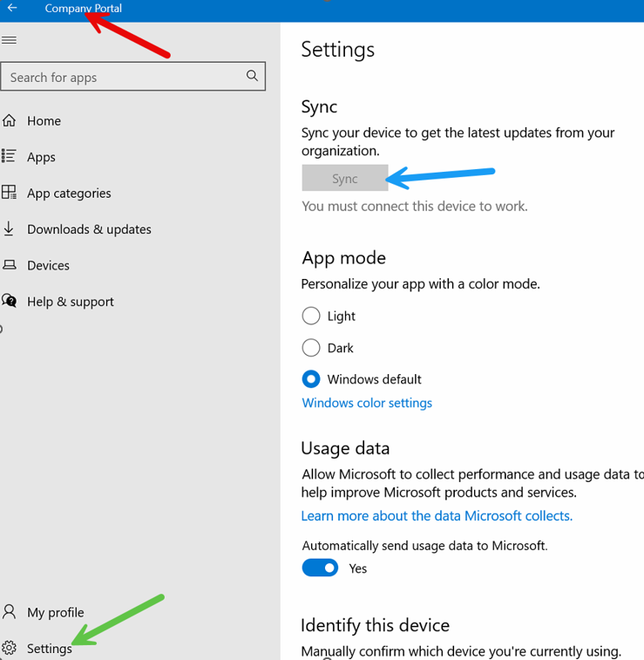Image resolution: width=644 pixels, height=660 pixels.
Task: Click the Home house icon
Action: click(x=10, y=120)
